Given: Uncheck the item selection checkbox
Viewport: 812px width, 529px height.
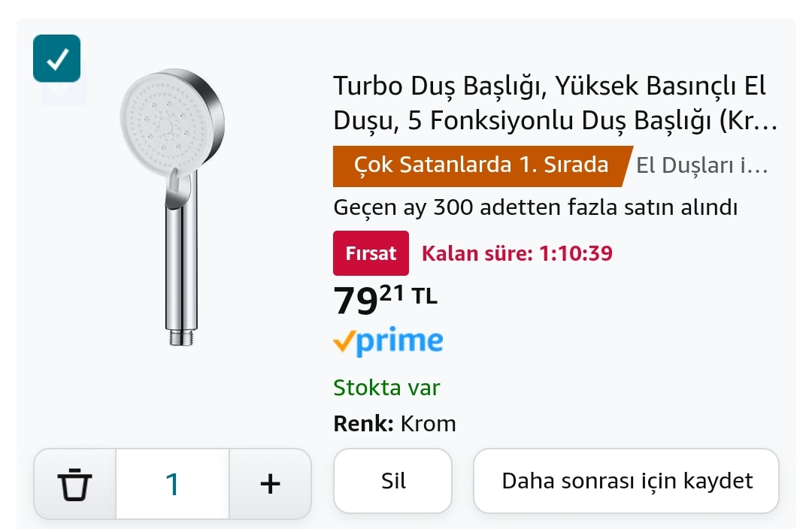Looking at the screenshot, I should [56, 59].
